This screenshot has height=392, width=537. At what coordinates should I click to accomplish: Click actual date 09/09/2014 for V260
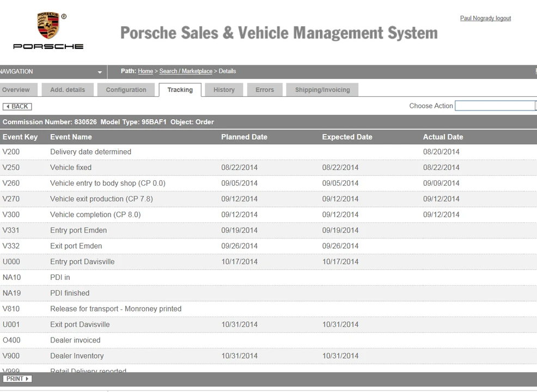tap(441, 183)
